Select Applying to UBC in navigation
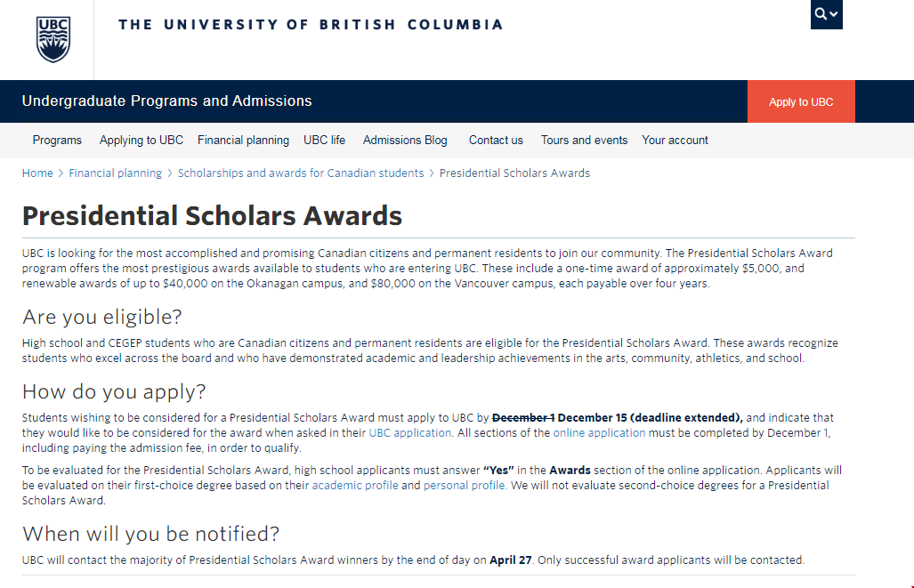914x588 pixels. [142, 141]
